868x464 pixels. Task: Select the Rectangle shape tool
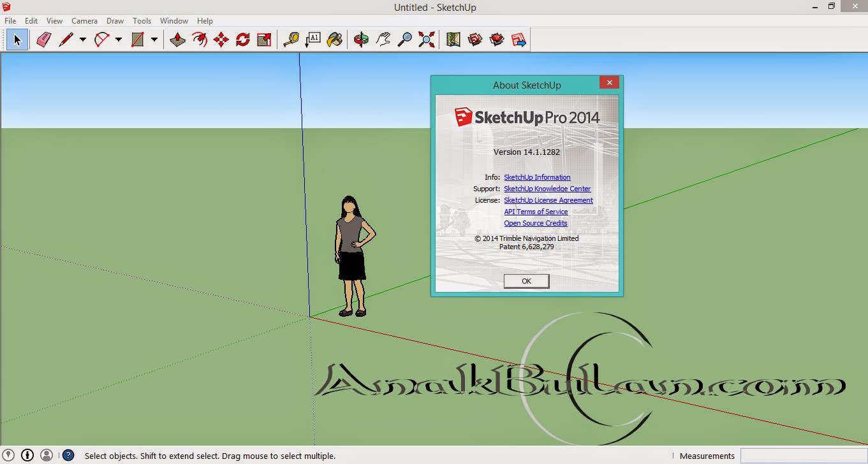tap(137, 40)
